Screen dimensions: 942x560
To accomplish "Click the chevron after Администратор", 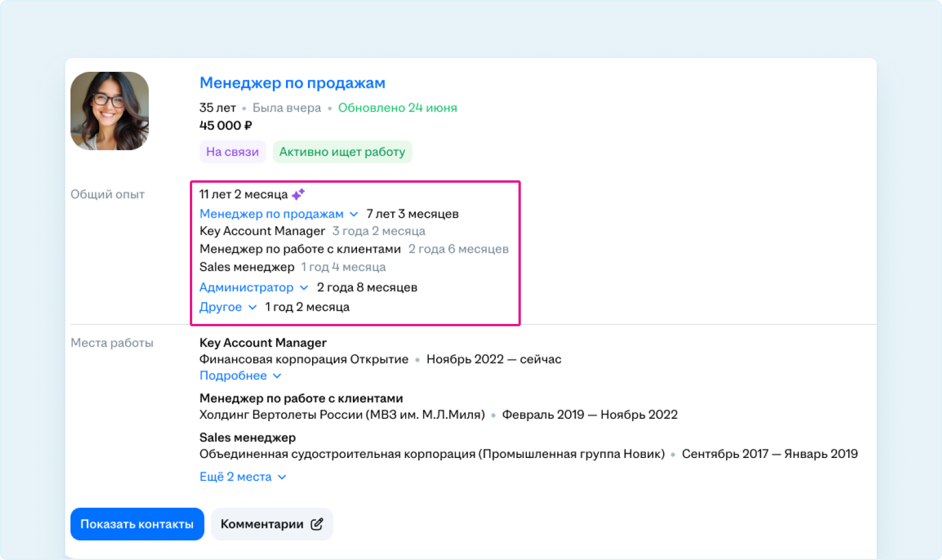I will click(304, 288).
